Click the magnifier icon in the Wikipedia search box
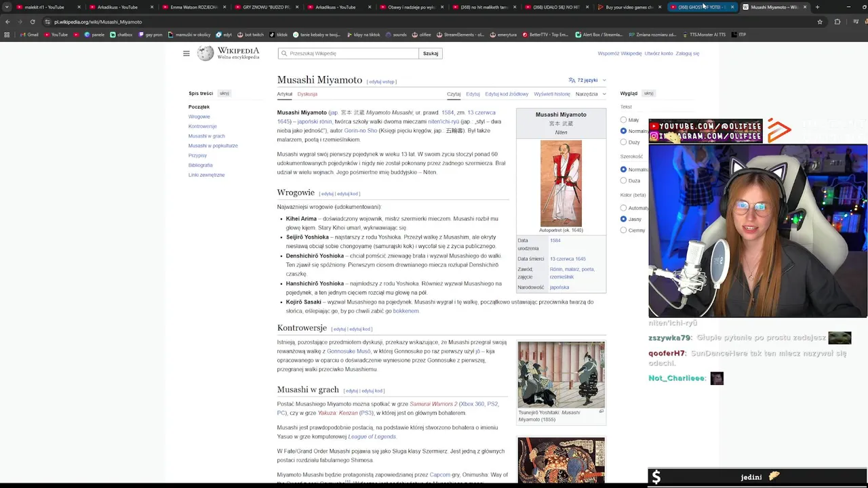868x488 pixels. tap(284, 54)
